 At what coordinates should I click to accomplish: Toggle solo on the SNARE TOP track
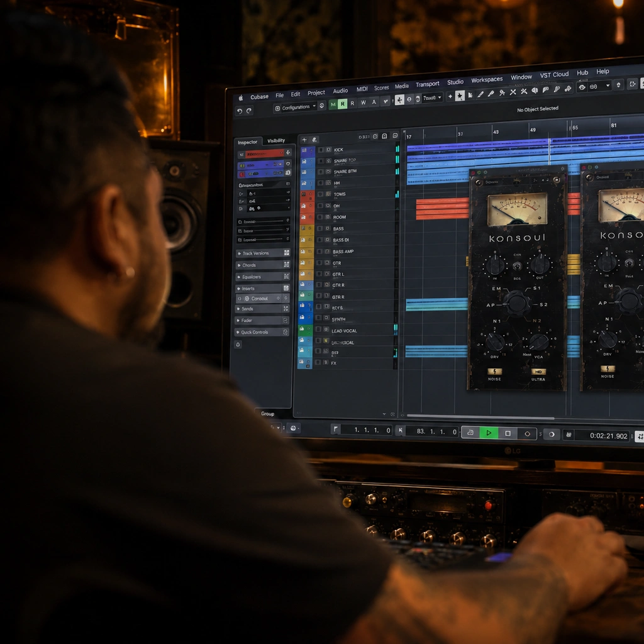[328, 160]
